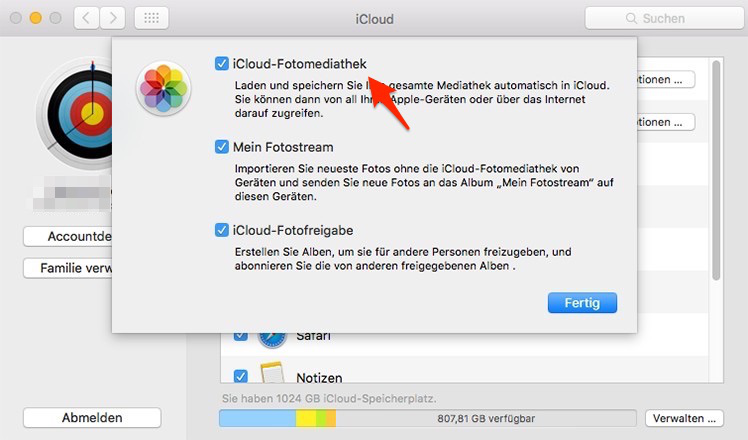Click the Safari compass icon
This screenshot has width=748, height=440.
pyautogui.click(x=272, y=340)
